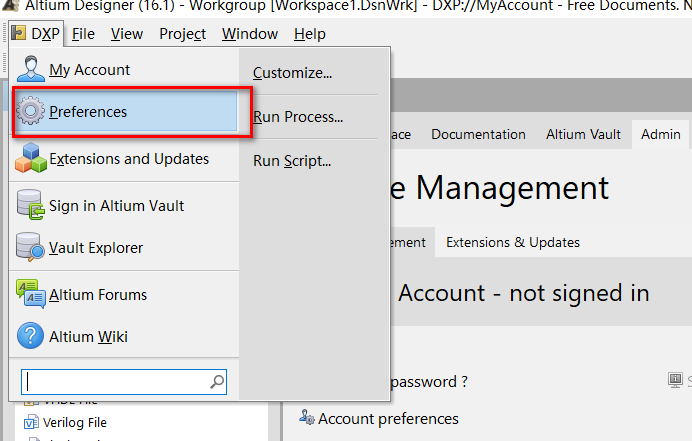
Task: Open the Project menu
Action: coord(182,34)
